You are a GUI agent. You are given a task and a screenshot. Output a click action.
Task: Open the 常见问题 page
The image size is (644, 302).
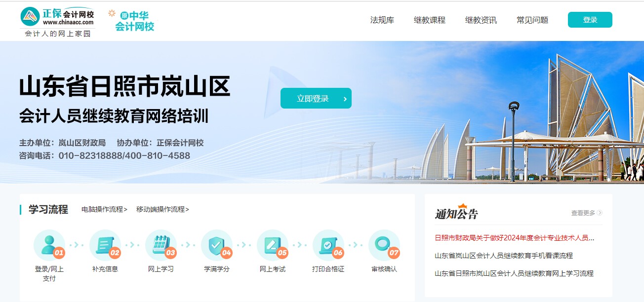click(532, 20)
